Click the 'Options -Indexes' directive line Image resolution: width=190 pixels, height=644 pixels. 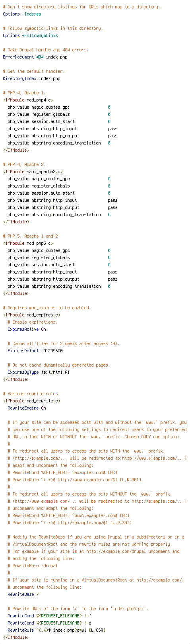[22, 14]
